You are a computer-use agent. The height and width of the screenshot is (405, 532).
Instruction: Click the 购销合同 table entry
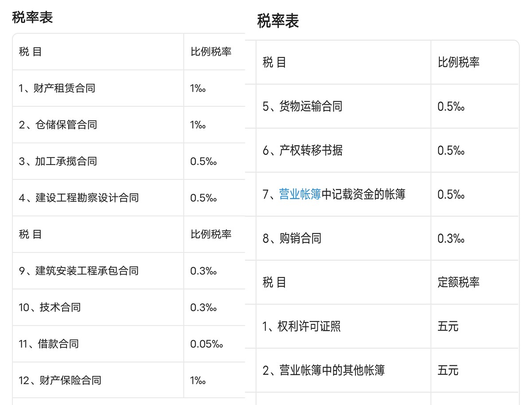click(x=292, y=239)
